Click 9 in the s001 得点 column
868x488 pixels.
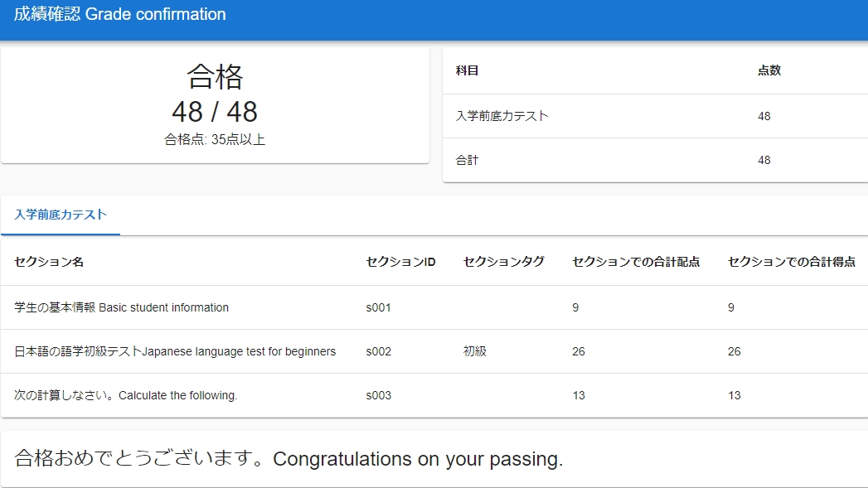point(731,307)
